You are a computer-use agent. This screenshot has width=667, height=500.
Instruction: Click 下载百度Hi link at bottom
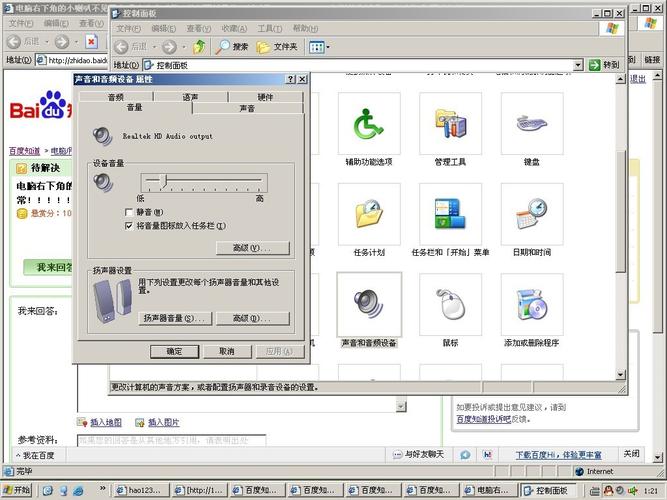point(559,455)
